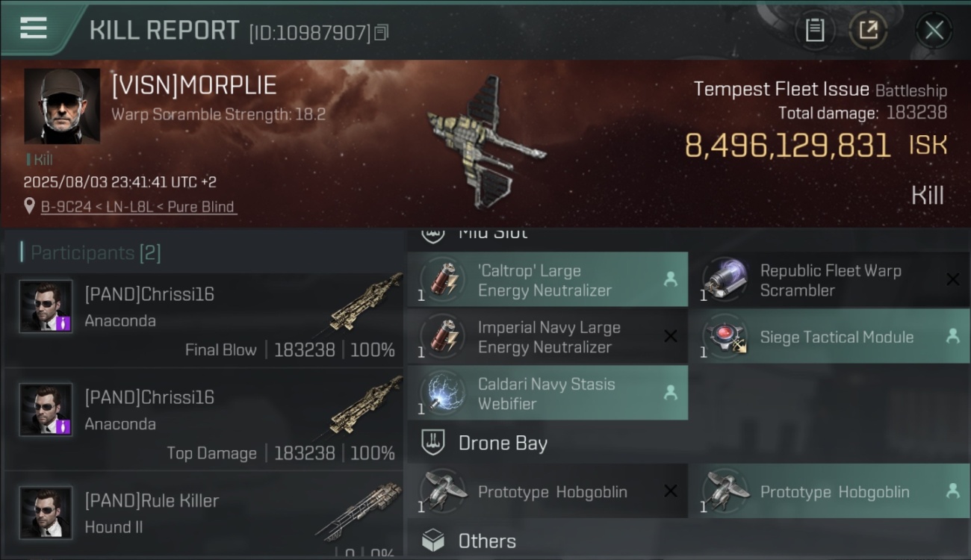Select Caldari Navy Stasis Webifier item
Viewport: 971px width, 560px height.
pyautogui.click(x=547, y=393)
